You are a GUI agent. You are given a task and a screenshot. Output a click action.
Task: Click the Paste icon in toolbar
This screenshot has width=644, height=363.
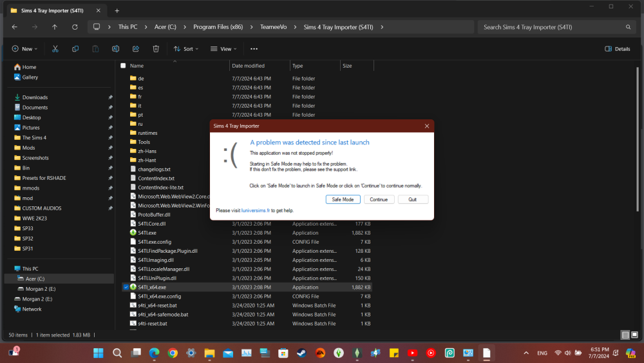[95, 49]
